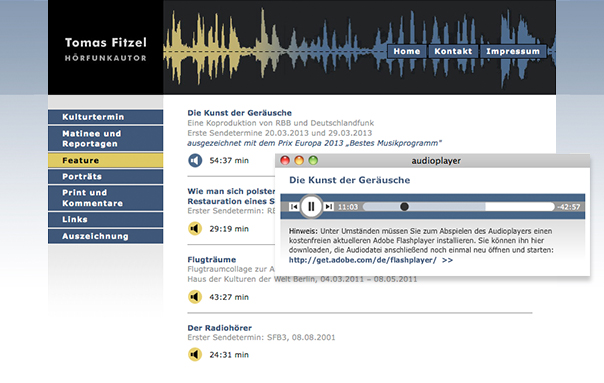Click the audioplayer progress slider knob
The width and height of the screenshot is (604, 383).
[404, 207]
